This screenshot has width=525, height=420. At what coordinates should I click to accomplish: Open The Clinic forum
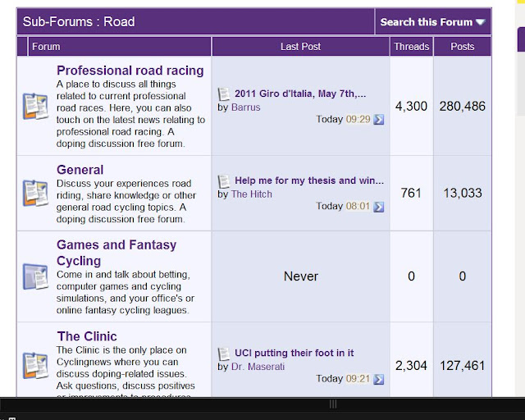pos(87,336)
